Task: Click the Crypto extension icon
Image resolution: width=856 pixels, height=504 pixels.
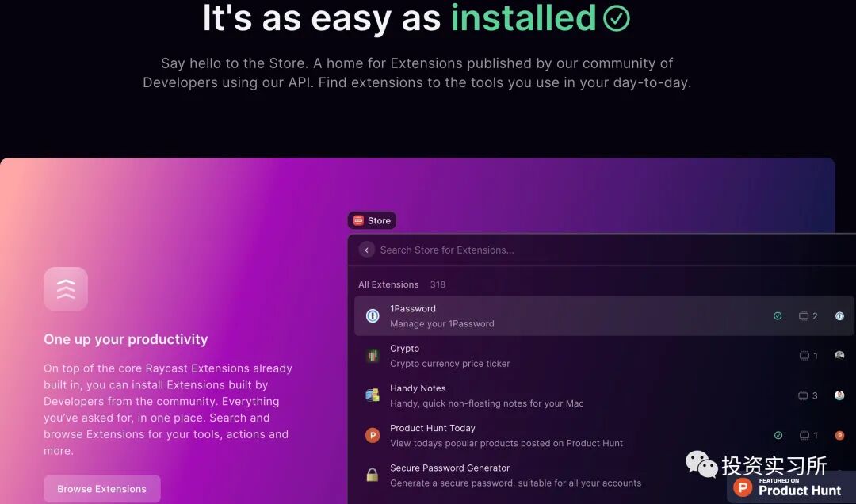Action: click(x=373, y=356)
